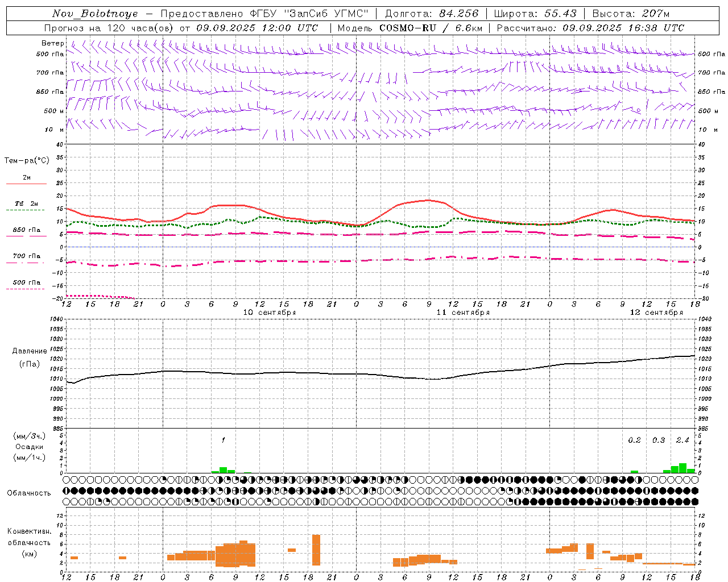728x582 pixels.
Task: Click the station name Nov_Bolotnoye in header
Action: (95, 14)
